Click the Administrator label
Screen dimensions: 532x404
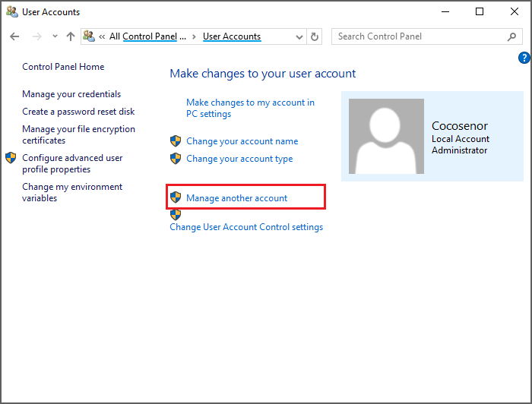[459, 150]
